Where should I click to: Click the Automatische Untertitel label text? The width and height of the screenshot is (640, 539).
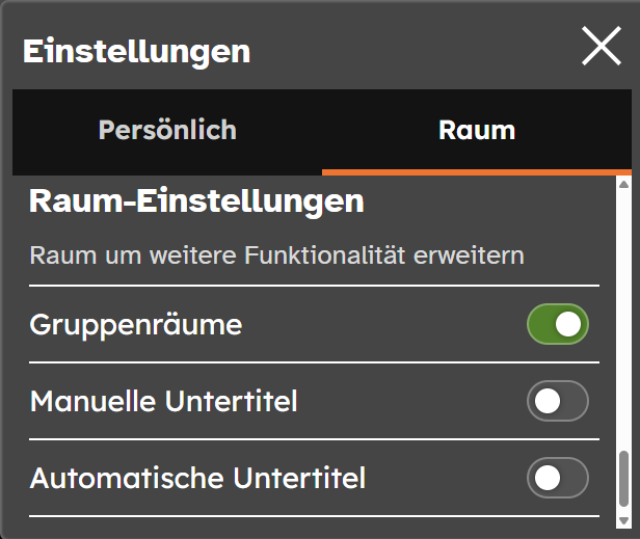click(198, 478)
